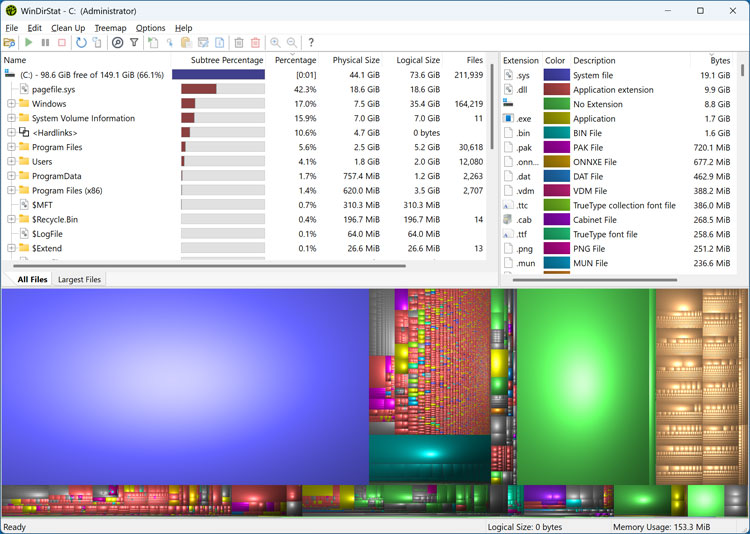Open the Edit menu
This screenshot has width=750, height=534.
coord(34,28)
